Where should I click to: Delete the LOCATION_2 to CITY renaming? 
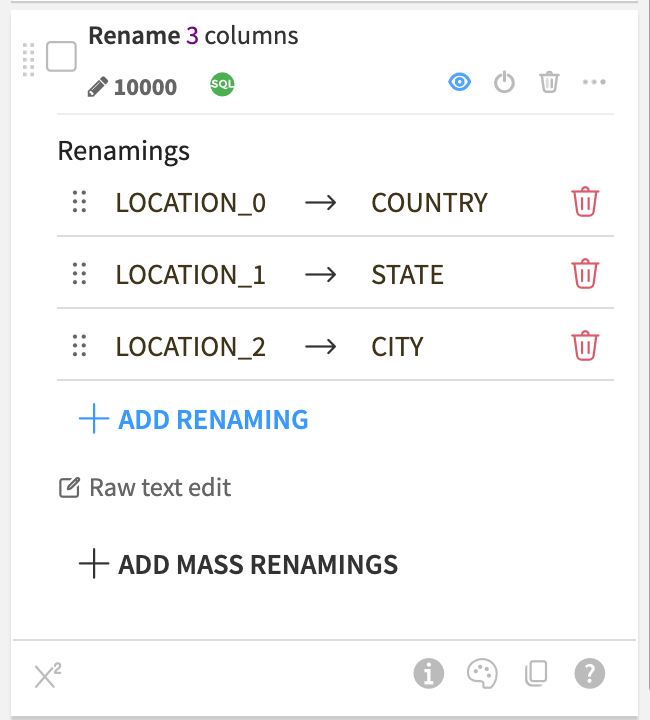point(585,346)
